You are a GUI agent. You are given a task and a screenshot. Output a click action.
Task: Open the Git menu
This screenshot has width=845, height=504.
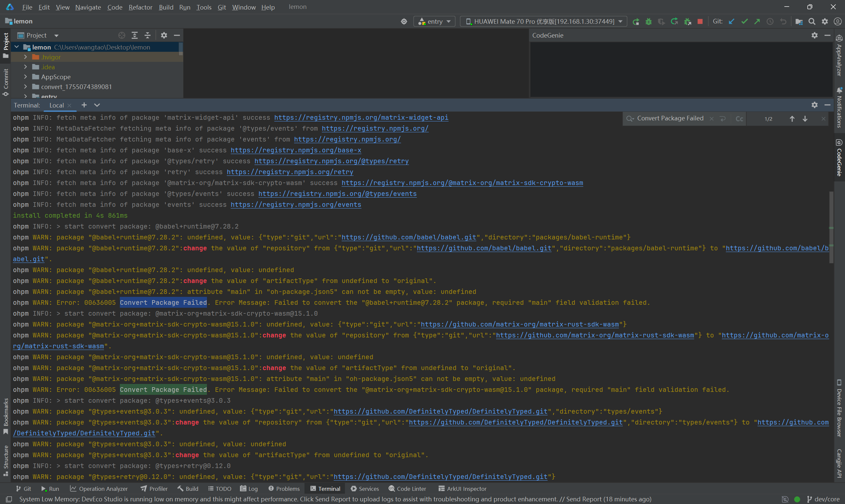click(x=222, y=7)
